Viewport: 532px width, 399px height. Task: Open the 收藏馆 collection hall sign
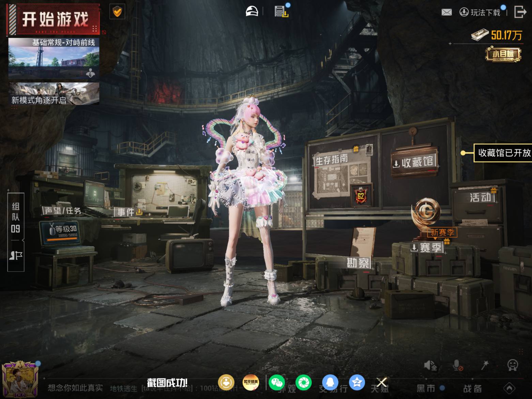(x=414, y=162)
